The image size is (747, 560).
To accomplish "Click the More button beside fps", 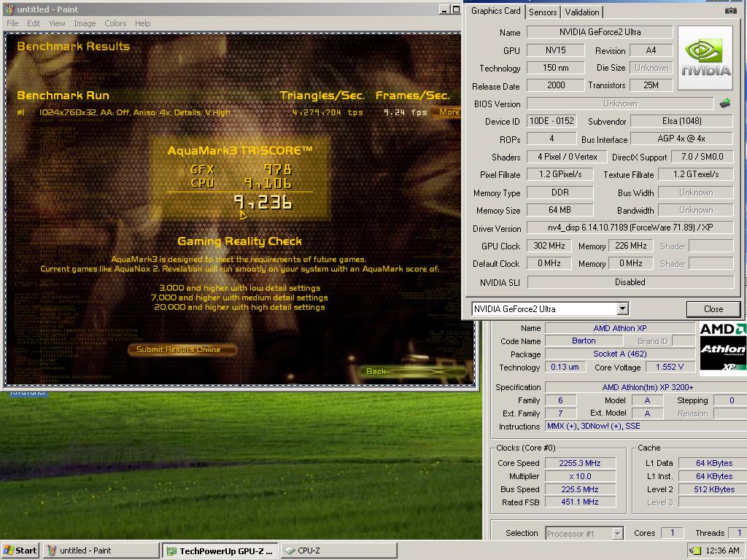I will tap(446, 112).
